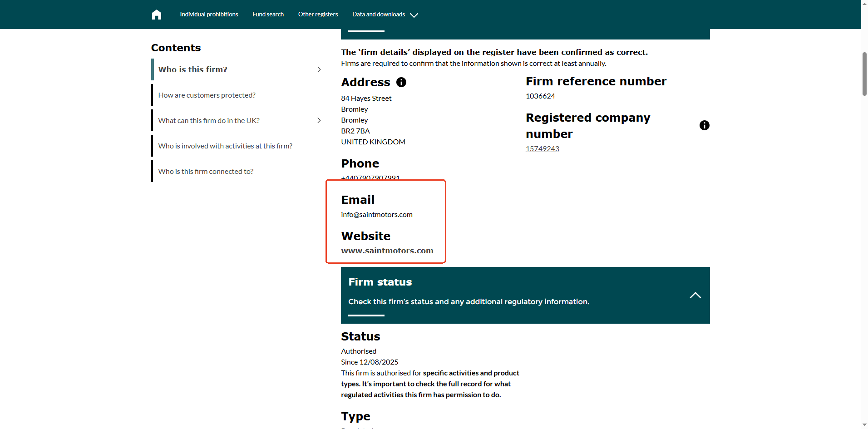Click the Address info icon

[401, 82]
